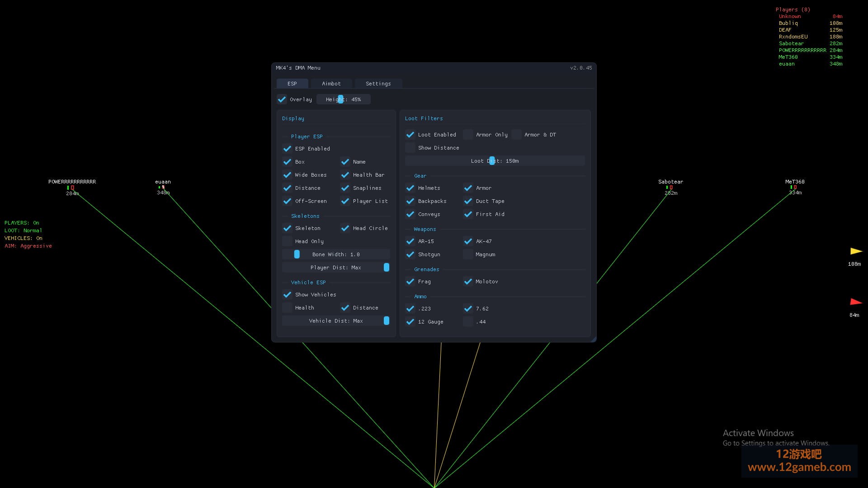Click the MK4's DMA Menu title bar
Image resolution: width=868 pixels, height=488 pixels.
(434, 68)
